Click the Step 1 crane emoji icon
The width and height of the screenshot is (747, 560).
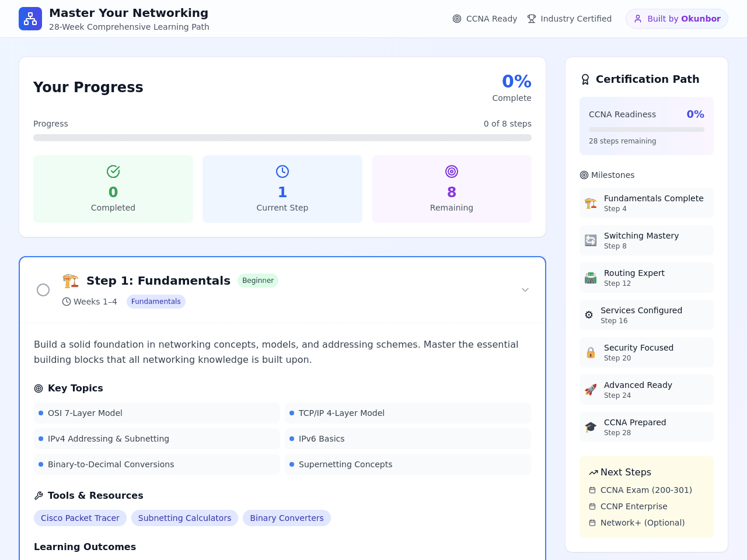pos(71,281)
